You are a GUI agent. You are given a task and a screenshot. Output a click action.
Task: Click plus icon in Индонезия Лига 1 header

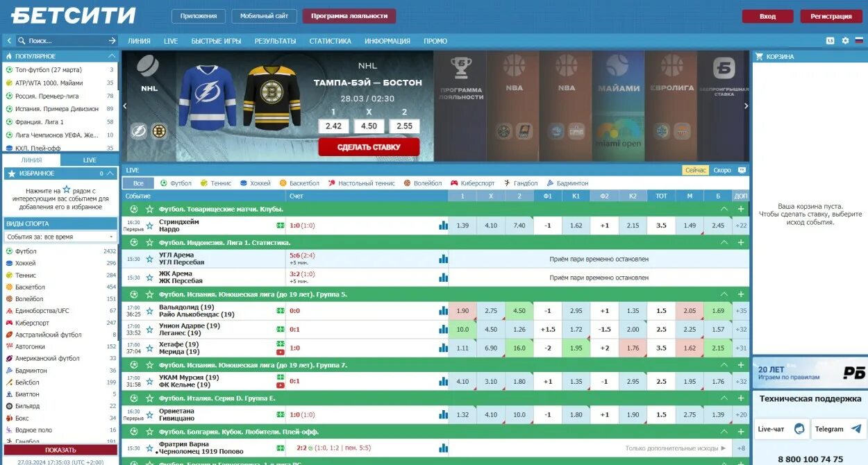(x=741, y=243)
